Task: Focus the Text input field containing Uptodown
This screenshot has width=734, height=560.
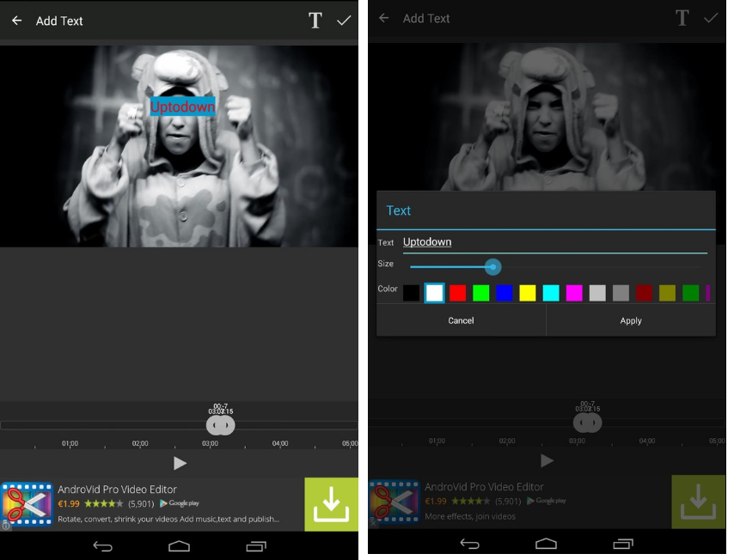Action: click(x=554, y=242)
